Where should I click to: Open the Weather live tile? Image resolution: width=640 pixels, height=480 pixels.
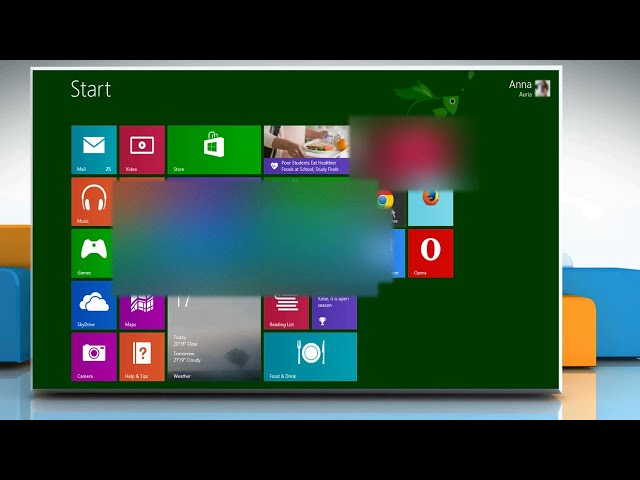coord(214,338)
